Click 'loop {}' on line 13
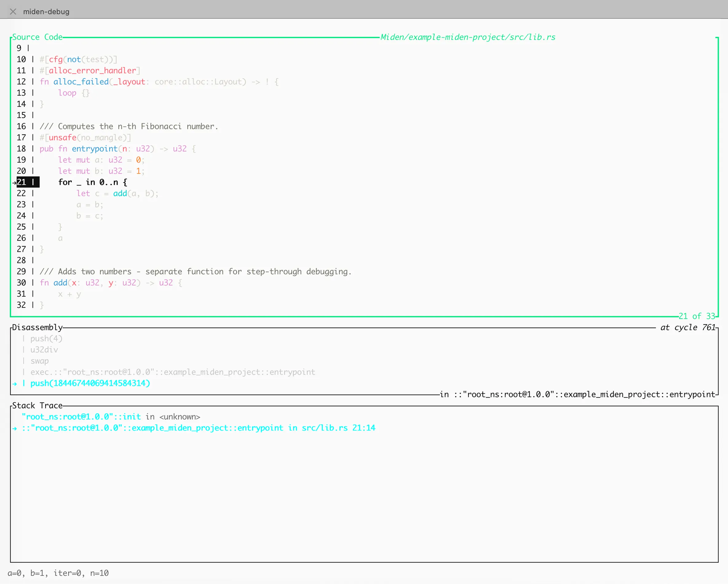Viewport: 728px width, 584px height. [74, 93]
